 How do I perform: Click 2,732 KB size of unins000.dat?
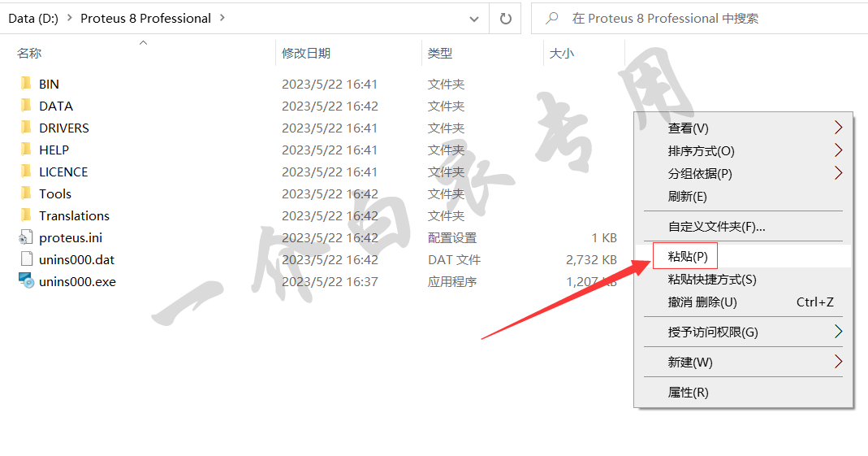[591, 259]
